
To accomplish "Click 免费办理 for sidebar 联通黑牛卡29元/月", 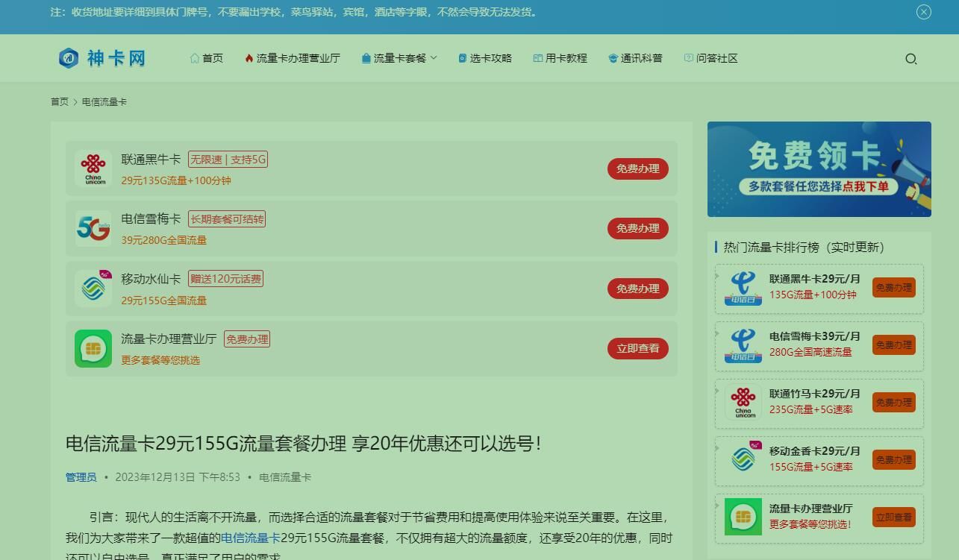I will coord(893,288).
